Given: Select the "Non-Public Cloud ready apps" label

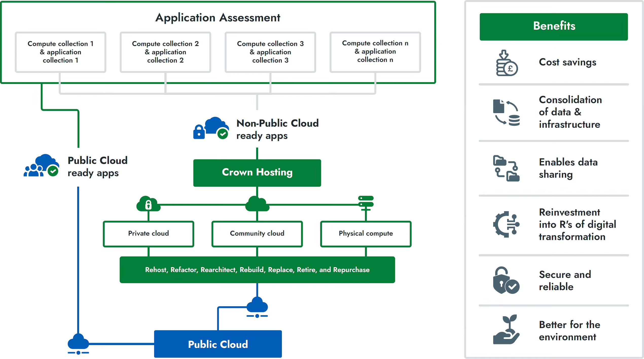Looking at the screenshot, I should (x=278, y=129).
